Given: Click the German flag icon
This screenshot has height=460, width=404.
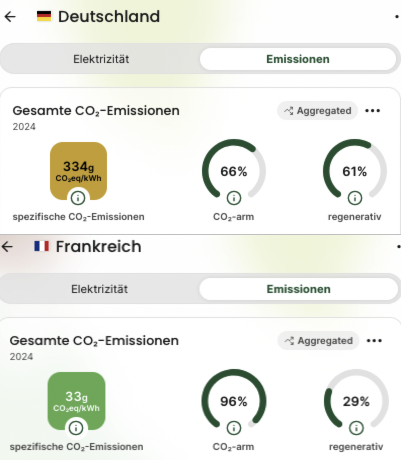Looking at the screenshot, I should [44, 16].
